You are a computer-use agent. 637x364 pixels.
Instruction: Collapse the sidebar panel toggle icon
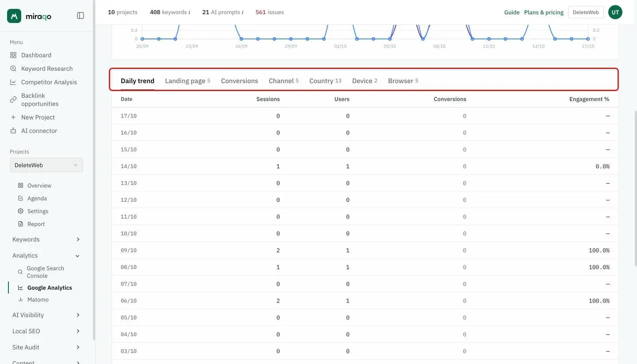[x=81, y=15]
